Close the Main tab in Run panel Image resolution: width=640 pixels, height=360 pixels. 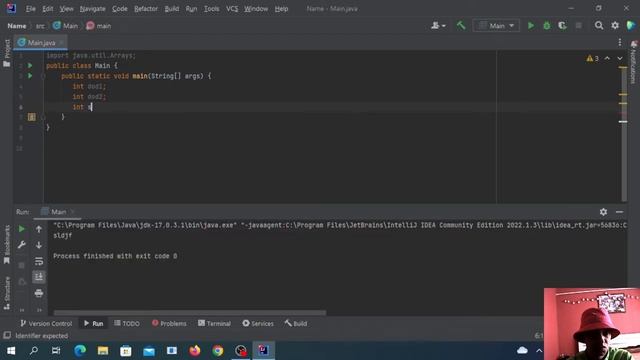point(72,212)
